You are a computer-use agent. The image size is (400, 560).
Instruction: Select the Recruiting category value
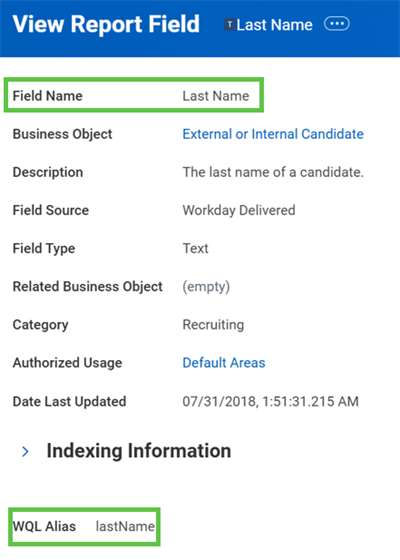213,325
